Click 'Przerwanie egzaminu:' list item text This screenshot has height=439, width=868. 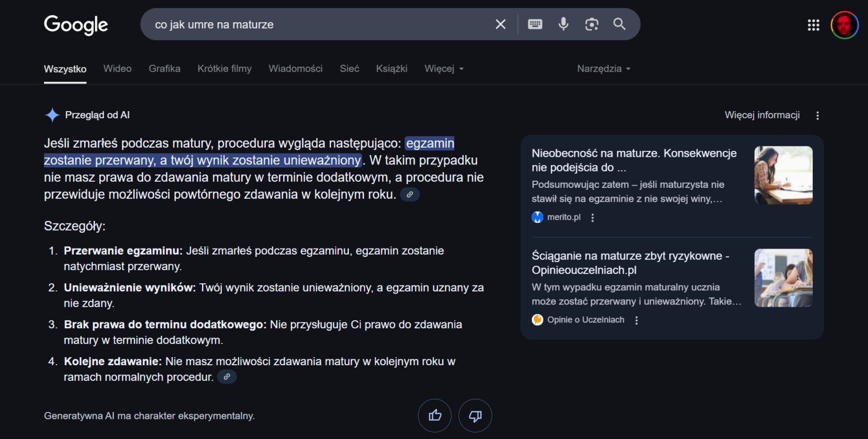point(123,251)
